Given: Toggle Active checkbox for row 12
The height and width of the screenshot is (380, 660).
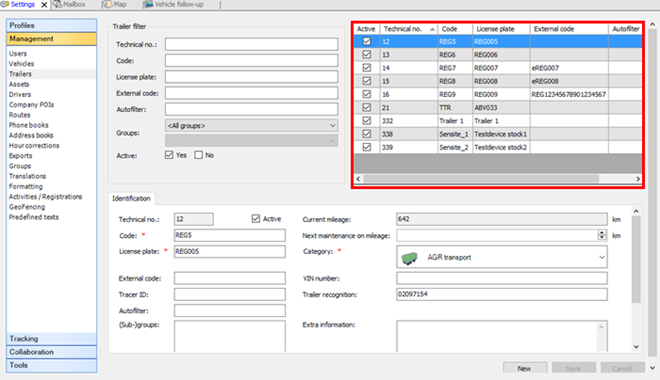Looking at the screenshot, I should click(x=367, y=41).
